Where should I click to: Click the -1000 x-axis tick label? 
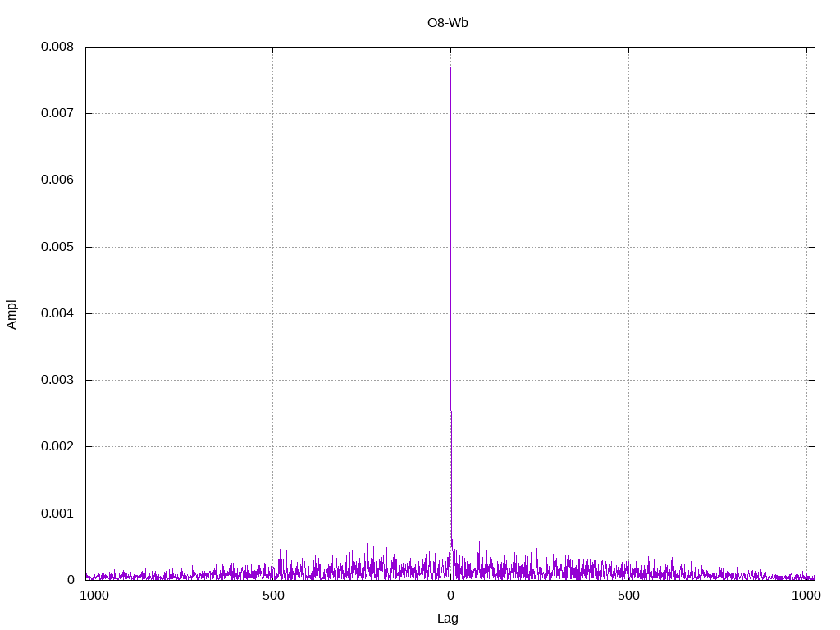[x=93, y=596]
